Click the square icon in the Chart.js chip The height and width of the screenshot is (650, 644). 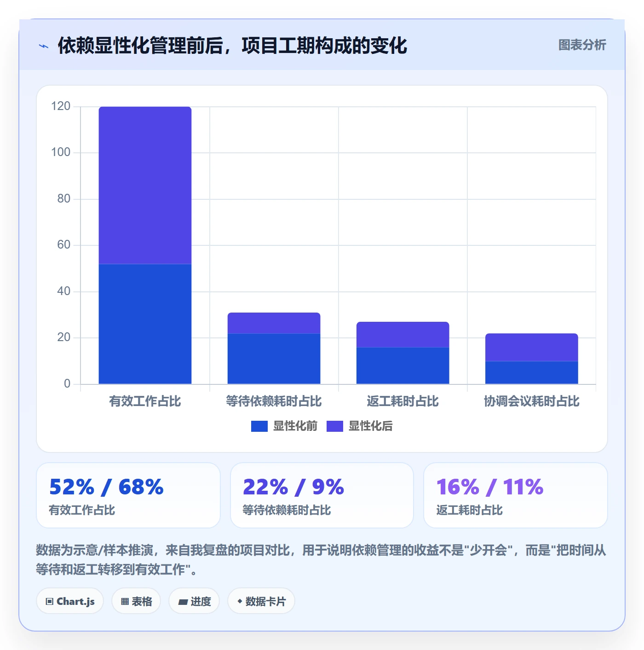pos(50,602)
